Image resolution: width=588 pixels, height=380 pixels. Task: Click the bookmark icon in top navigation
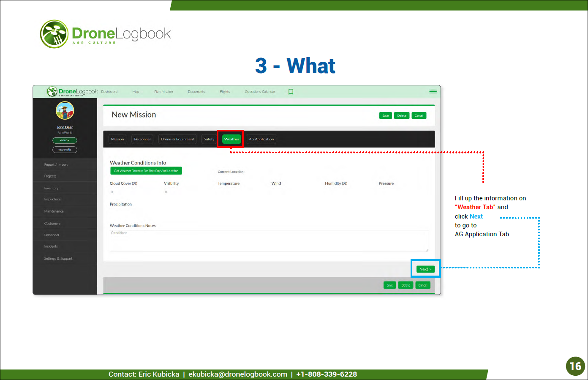click(x=291, y=92)
